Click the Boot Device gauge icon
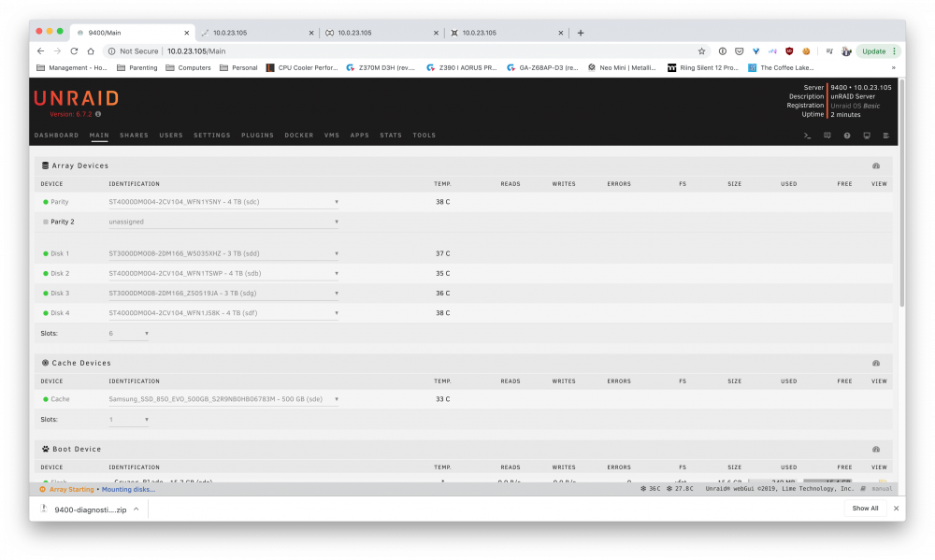The height and width of the screenshot is (560, 935). tap(876, 449)
